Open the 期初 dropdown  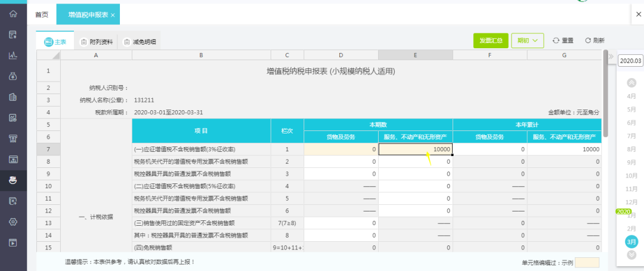pyautogui.click(x=527, y=41)
